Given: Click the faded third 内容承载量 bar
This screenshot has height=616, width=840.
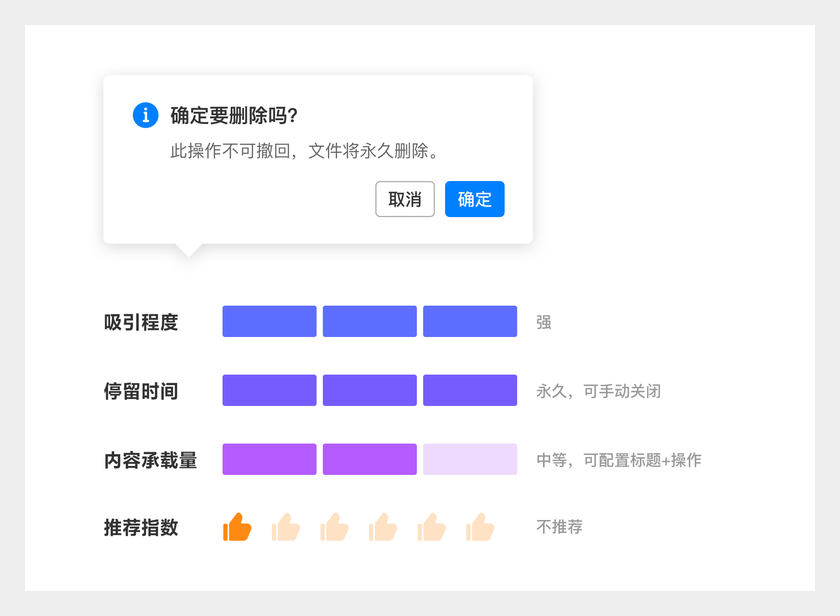Looking at the screenshot, I should [x=470, y=459].
